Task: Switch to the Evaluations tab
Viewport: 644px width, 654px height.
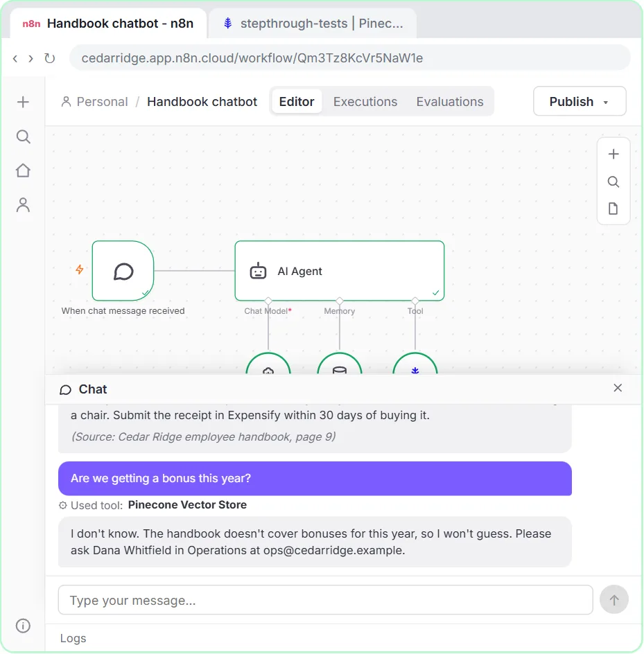Action: pos(450,101)
